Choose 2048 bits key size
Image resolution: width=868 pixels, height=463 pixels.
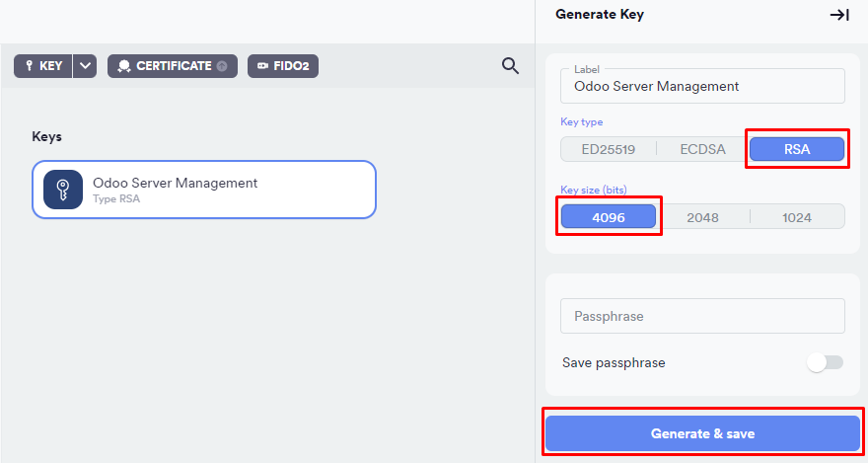click(702, 216)
